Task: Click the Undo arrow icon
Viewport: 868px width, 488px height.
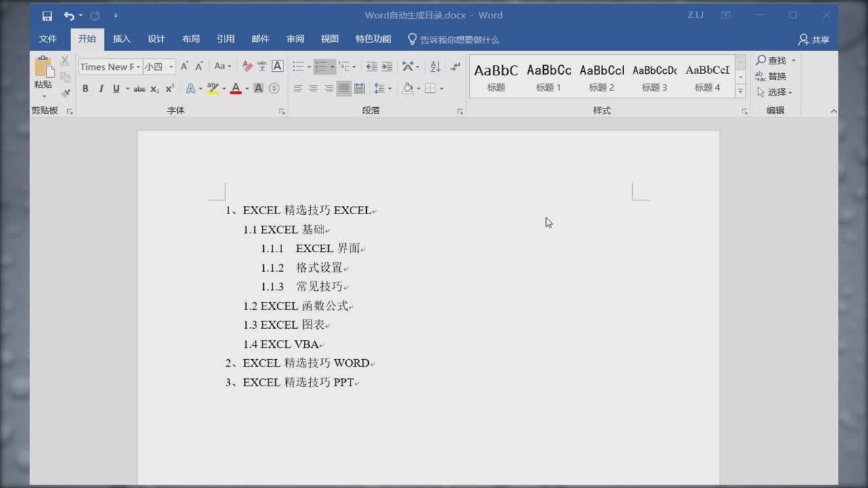Action: (x=68, y=16)
